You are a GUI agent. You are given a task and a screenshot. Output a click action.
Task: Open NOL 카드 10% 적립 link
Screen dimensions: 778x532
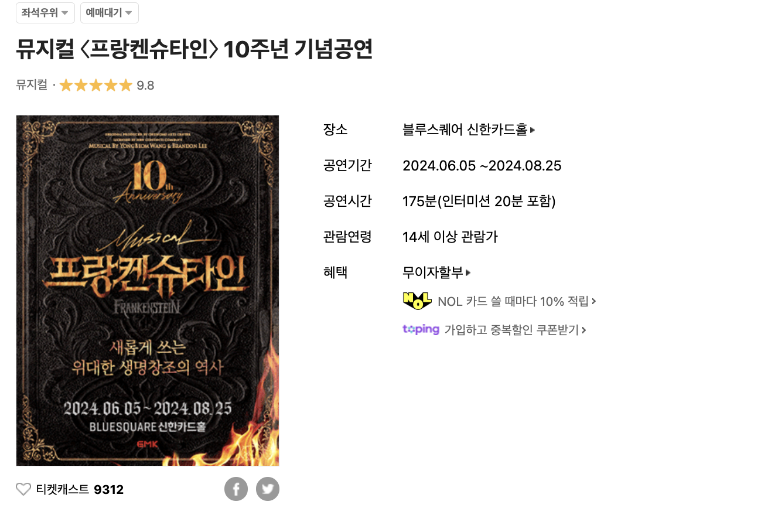513,301
